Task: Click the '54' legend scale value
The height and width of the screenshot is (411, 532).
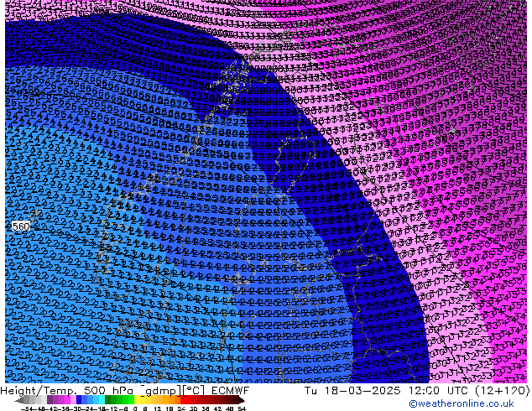Action: point(242,408)
